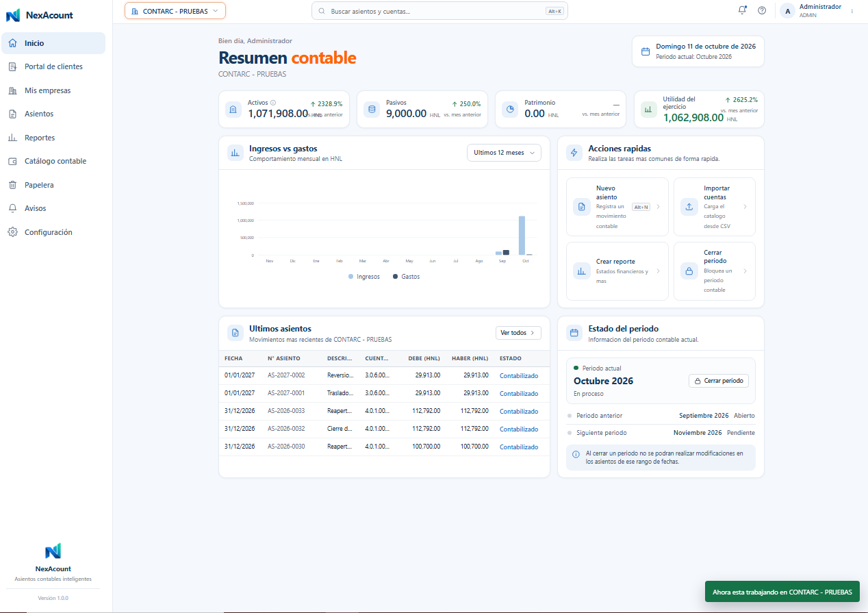Click the Ingresos vs gastos chart icon
The height and width of the screenshot is (613, 868).
(x=235, y=153)
